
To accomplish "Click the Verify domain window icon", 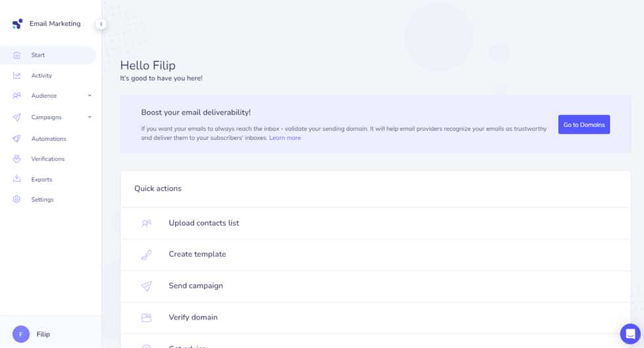I will pos(147,318).
